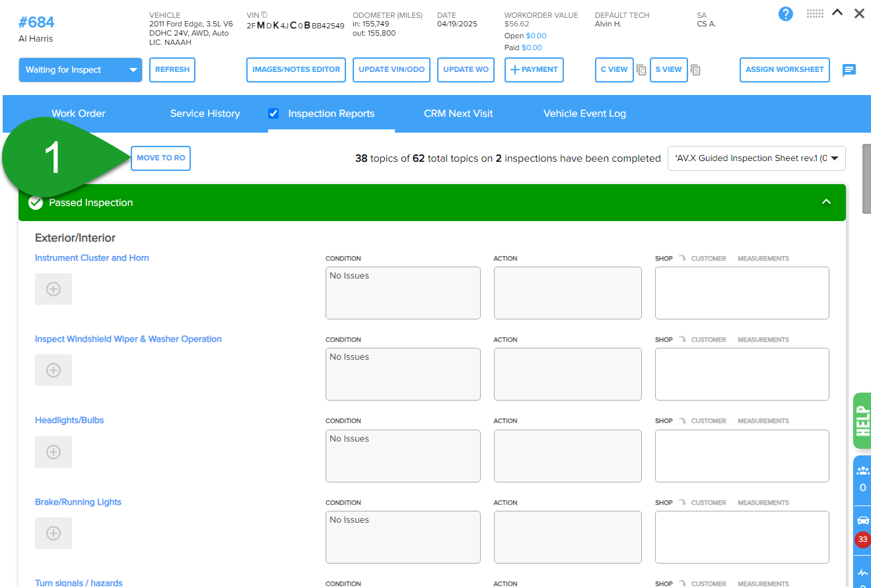Click the MOVE TO RO button
871x588 pixels.
coord(160,158)
